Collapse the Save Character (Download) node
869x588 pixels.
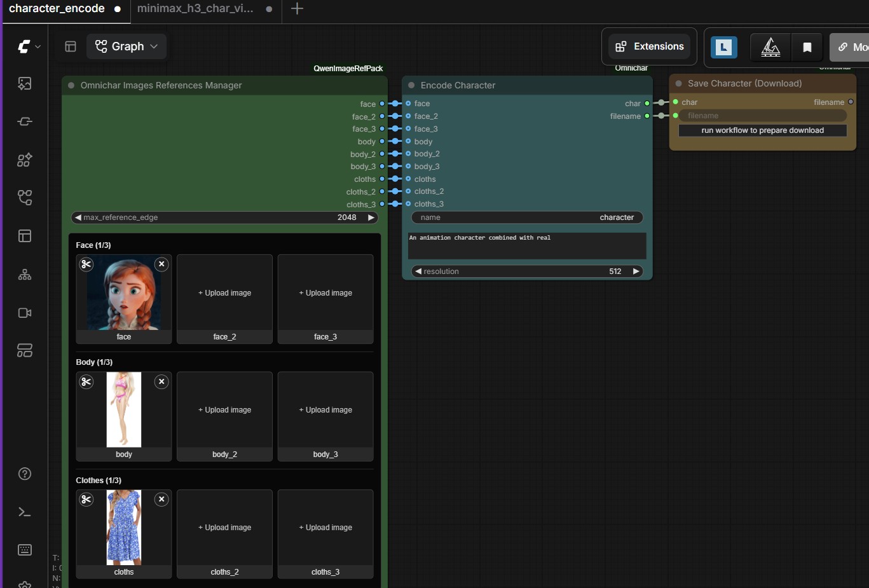(x=678, y=83)
